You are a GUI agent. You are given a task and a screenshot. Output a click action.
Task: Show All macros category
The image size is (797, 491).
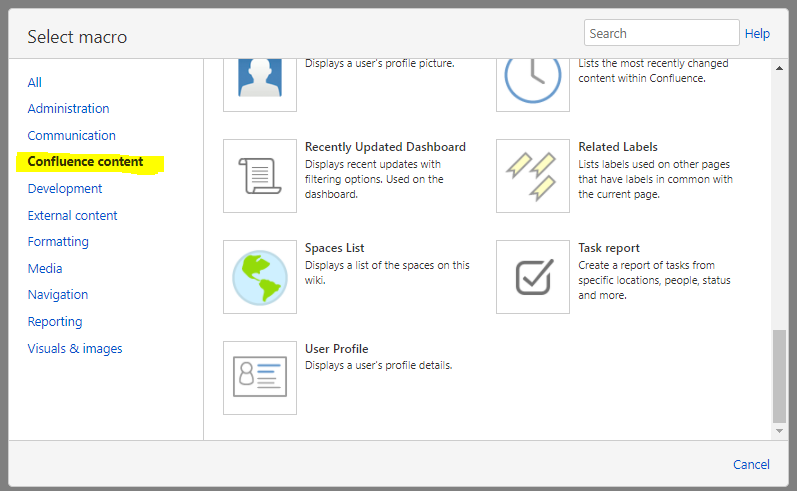pyautogui.click(x=35, y=82)
